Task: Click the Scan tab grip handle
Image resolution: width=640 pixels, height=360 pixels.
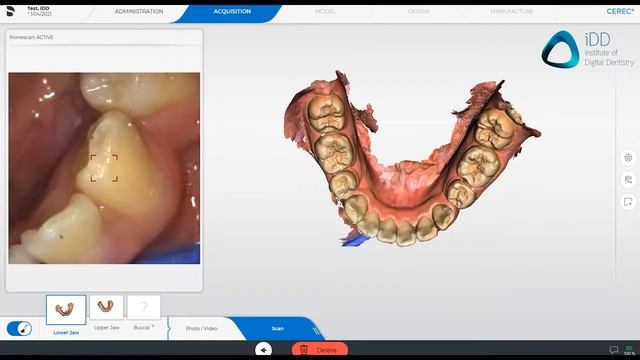Action: pyautogui.click(x=316, y=331)
